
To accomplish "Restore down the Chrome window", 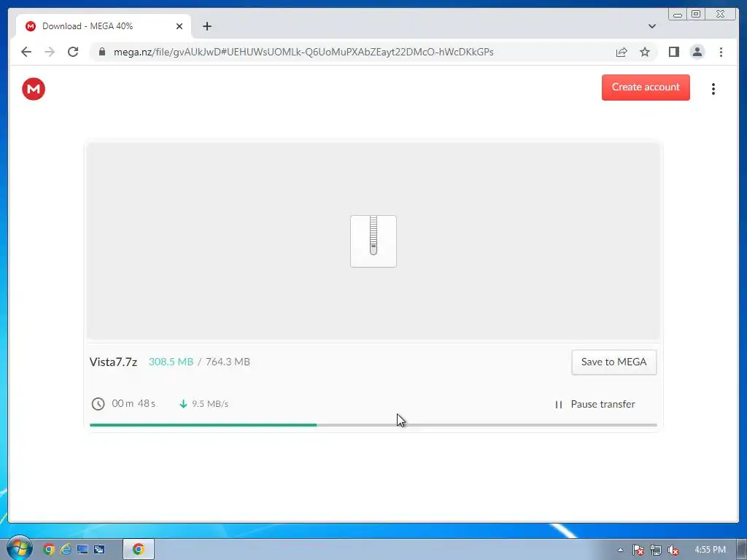I will click(695, 14).
